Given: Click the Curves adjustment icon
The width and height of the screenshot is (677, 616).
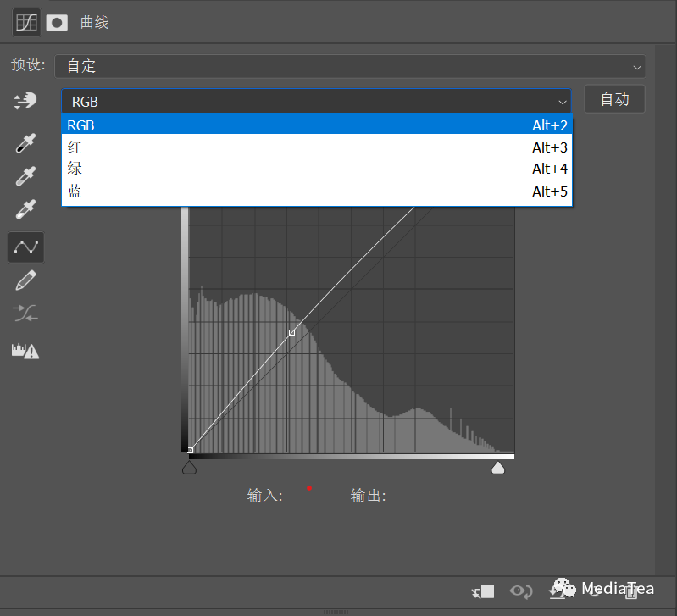Looking at the screenshot, I should click(x=26, y=22).
